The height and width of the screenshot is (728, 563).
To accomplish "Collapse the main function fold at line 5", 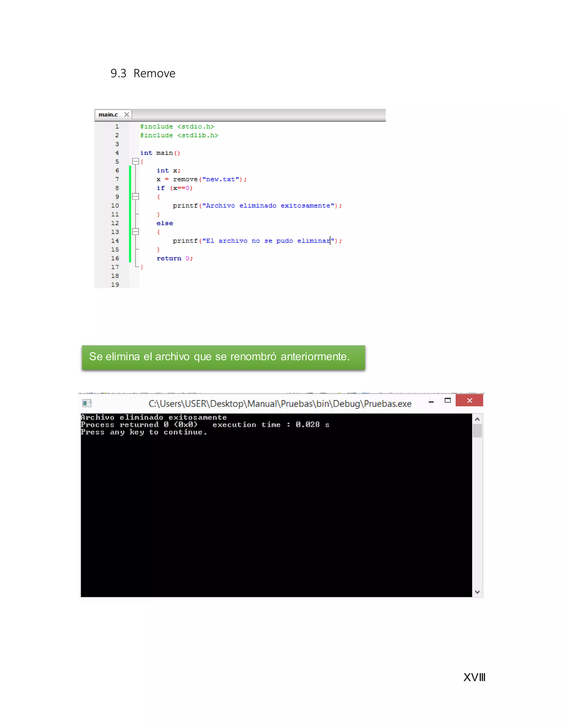I will tap(136, 161).
